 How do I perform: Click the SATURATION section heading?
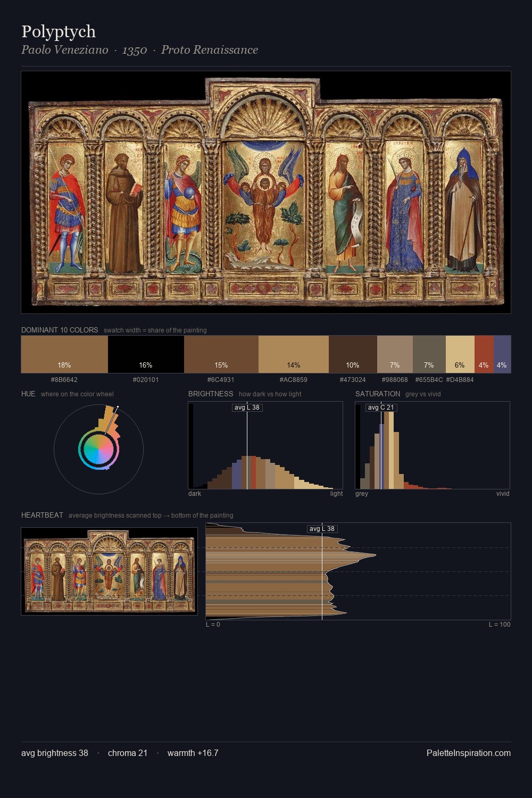point(378,394)
